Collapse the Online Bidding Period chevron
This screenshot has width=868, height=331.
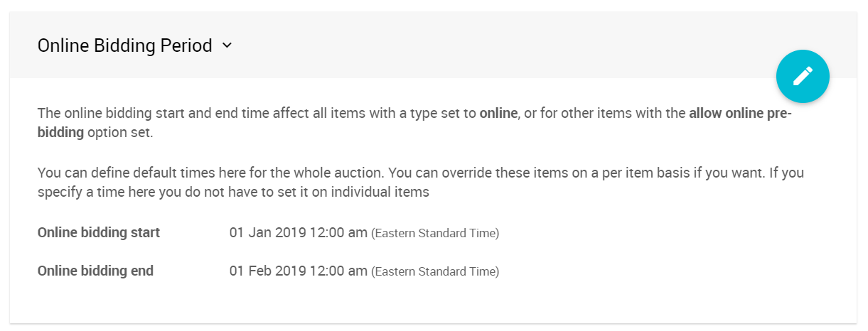tap(227, 45)
